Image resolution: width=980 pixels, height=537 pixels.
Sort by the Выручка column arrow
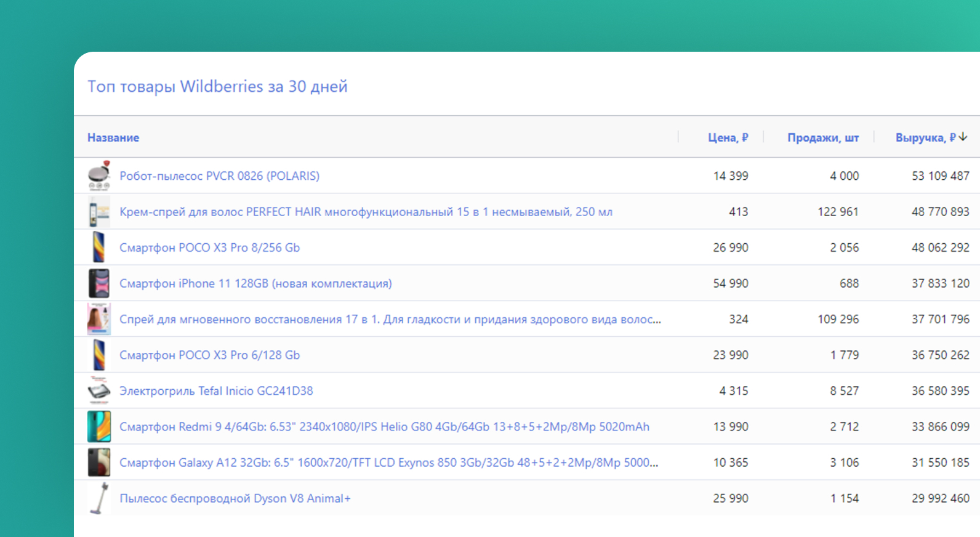pos(963,137)
